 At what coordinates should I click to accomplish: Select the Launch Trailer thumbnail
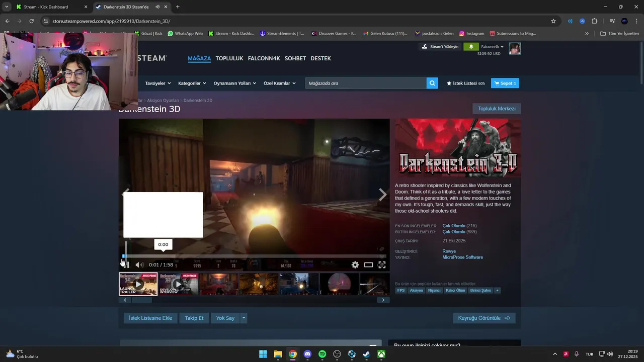tap(138, 284)
